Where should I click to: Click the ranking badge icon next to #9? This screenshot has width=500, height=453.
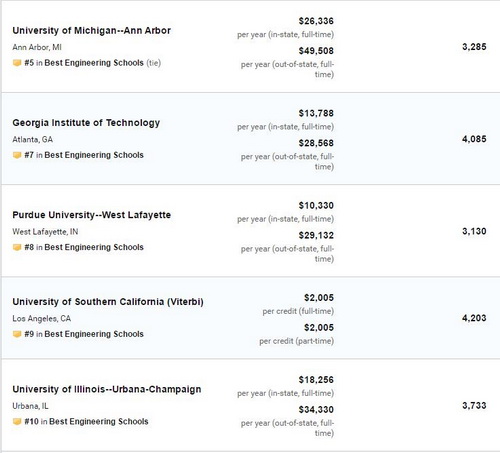pyautogui.click(x=17, y=334)
